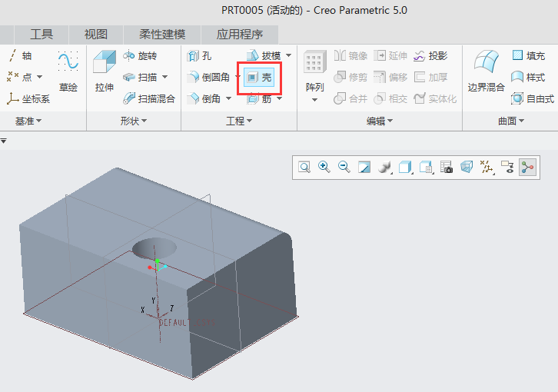Click the 延伸 (Extend) tool
Screen dimensions: 558x392
click(x=390, y=56)
